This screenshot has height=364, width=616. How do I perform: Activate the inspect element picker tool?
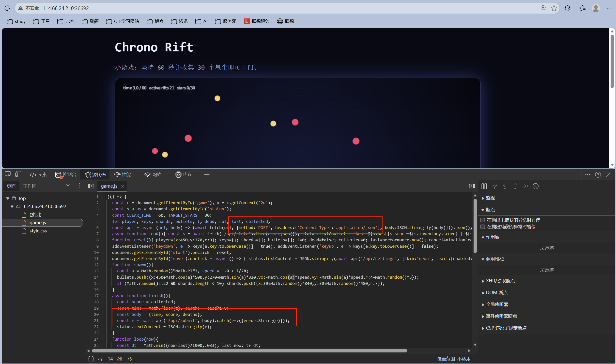tap(8, 174)
